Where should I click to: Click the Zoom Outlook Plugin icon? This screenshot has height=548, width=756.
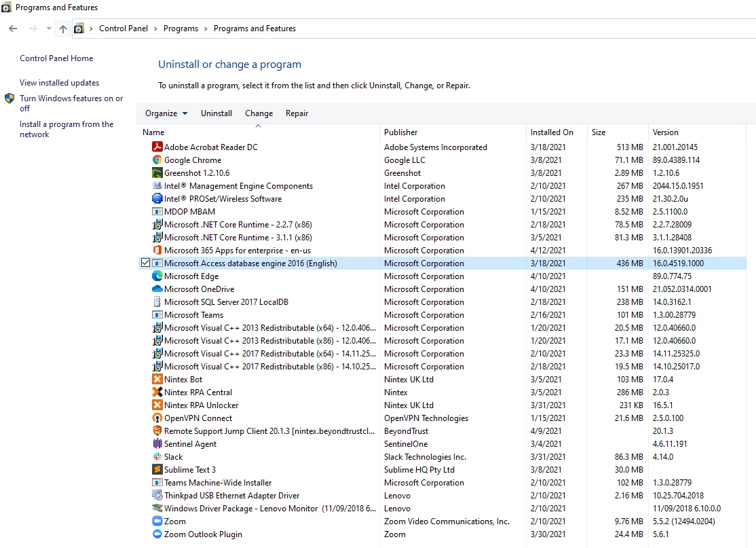(157, 534)
